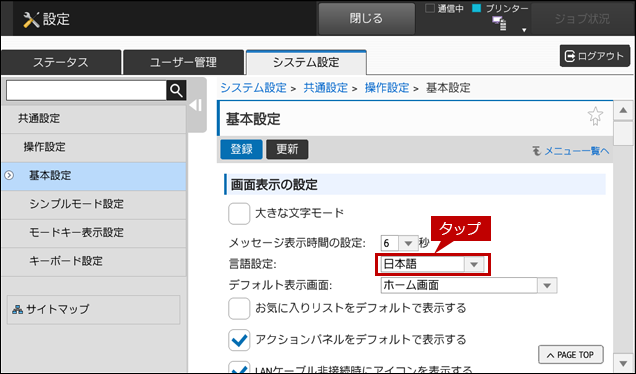Add page to favorites star icon

(x=595, y=116)
